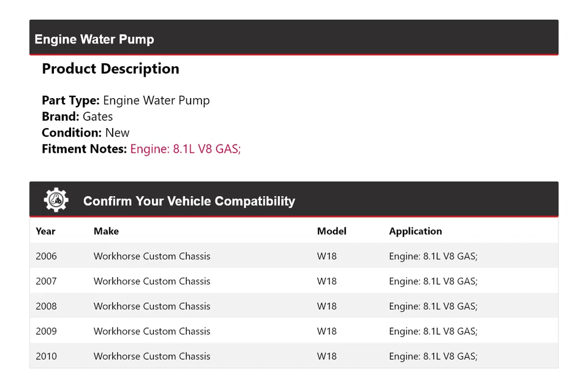Select the 2008 year row cell

tap(46, 306)
